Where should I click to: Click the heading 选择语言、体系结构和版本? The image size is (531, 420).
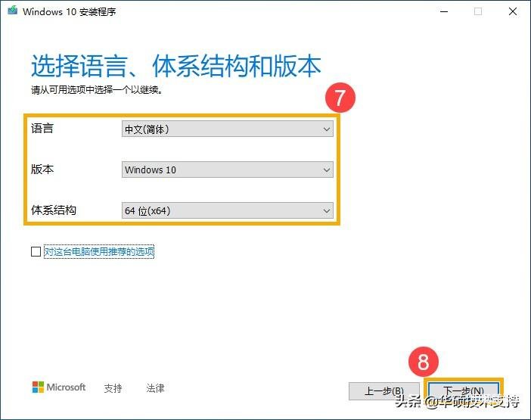(x=175, y=66)
